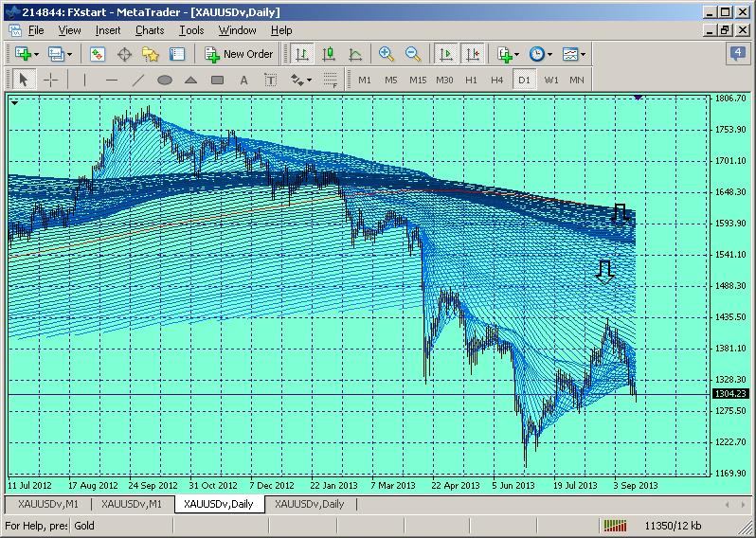Click the 1304.23 current price label
Image resolution: width=756 pixels, height=538 pixels.
pos(729,393)
